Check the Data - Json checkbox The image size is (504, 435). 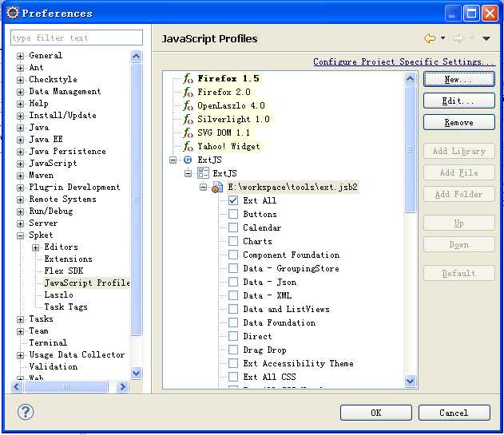coord(233,282)
